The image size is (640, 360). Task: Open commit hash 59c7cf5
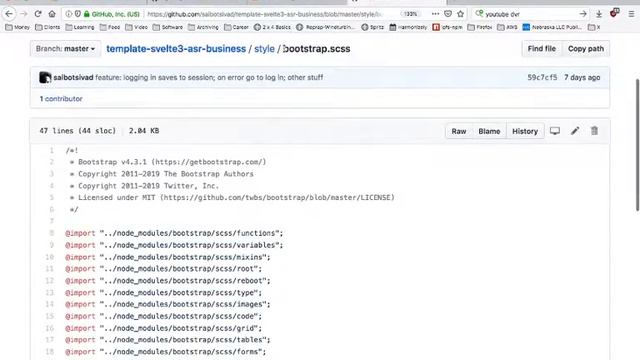(542, 77)
